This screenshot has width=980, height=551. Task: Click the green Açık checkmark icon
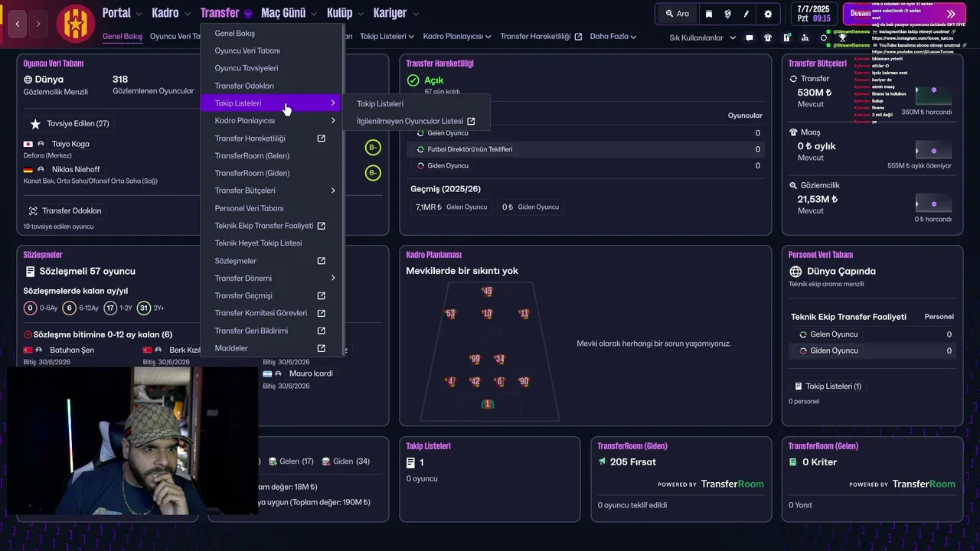(x=413, y=80)
